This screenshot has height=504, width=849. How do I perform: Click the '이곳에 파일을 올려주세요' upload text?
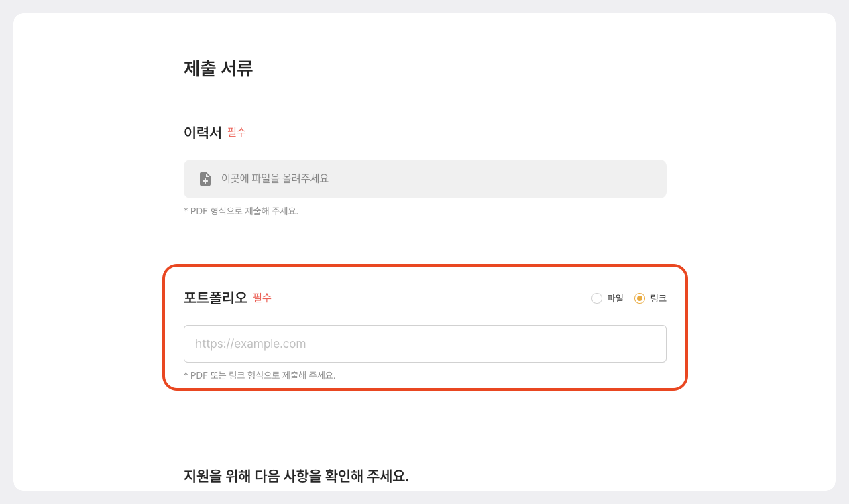pos(275,178)
